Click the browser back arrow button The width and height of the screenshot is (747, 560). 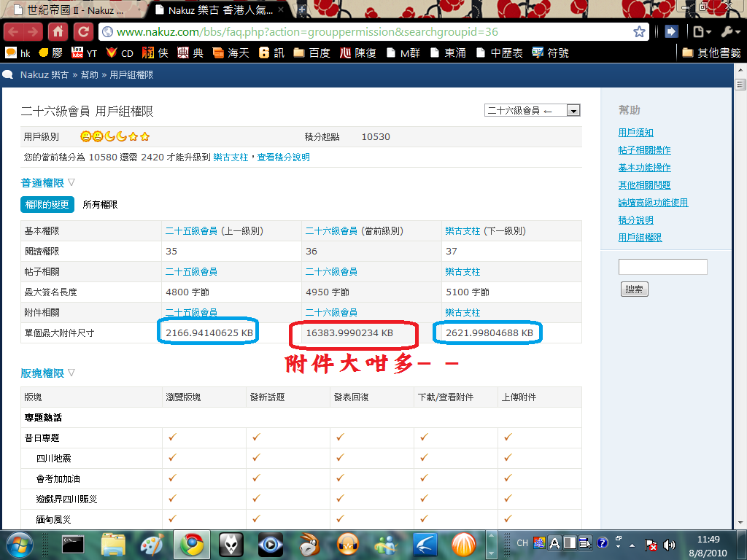[13, 32]
